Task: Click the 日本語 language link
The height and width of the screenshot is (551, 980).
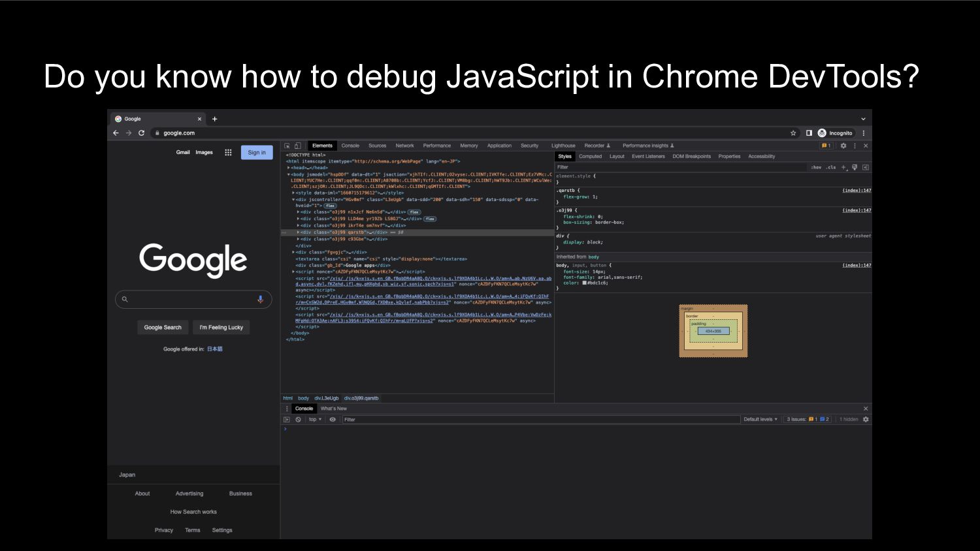Action: [215, 349]
